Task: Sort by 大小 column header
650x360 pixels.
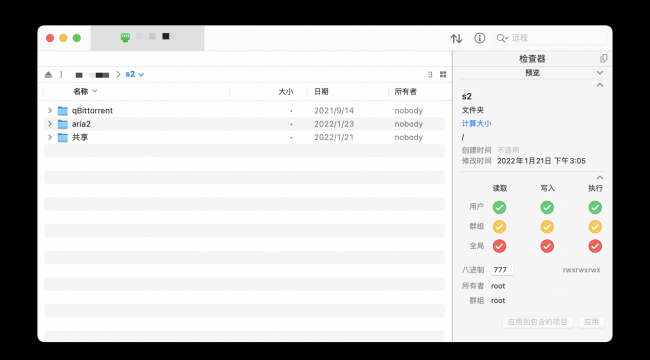Action: 286,92
